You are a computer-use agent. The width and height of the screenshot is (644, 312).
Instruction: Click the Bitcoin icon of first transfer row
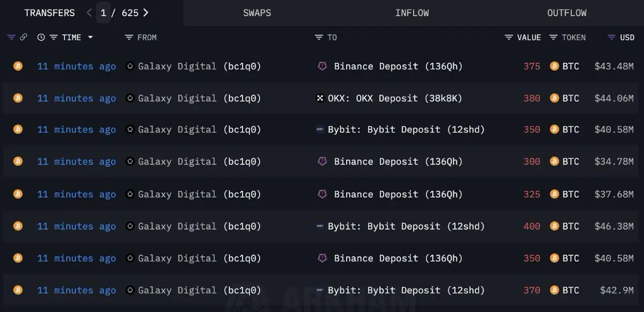(18, 66)
